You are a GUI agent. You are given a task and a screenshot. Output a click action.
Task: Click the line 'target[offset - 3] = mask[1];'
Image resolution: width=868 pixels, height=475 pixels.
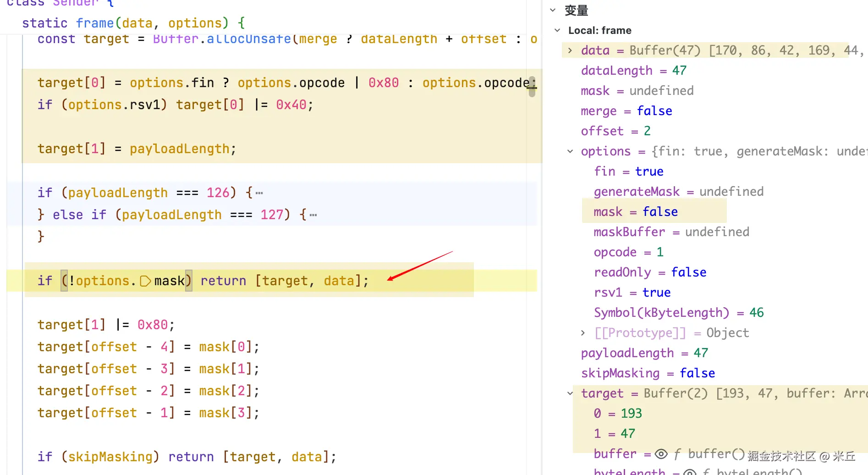click(x=148, y=369)
